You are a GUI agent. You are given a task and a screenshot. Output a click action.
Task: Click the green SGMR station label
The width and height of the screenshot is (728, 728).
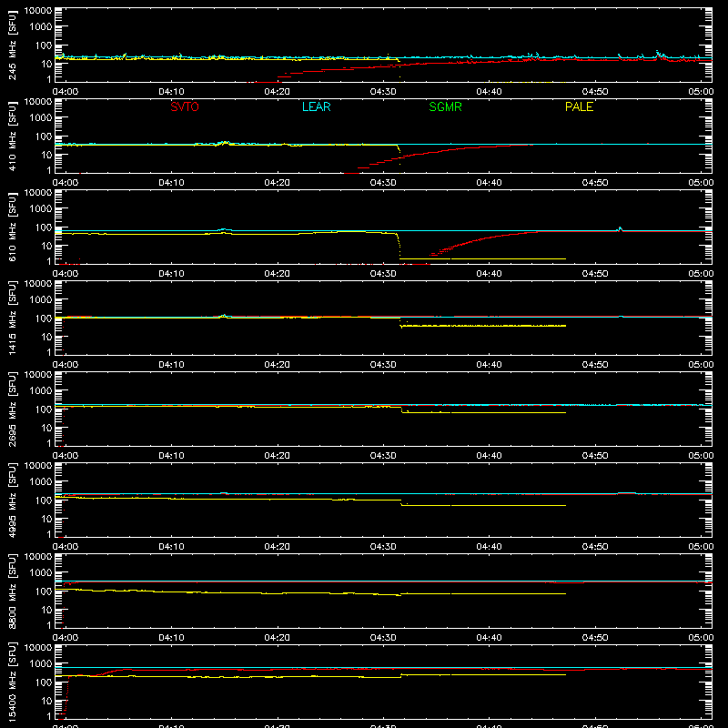tap(445, 106)
